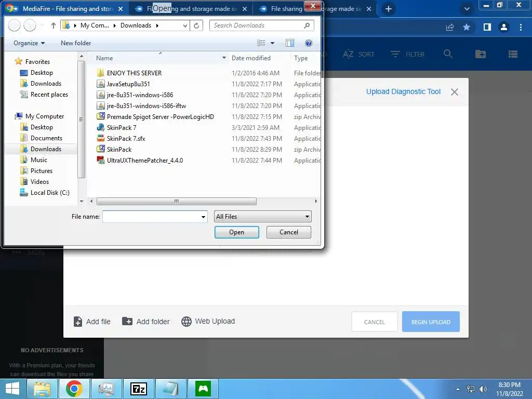Click the Downloads breadcrumb arrow
The image size is (532, 399).
click(157, 25)
